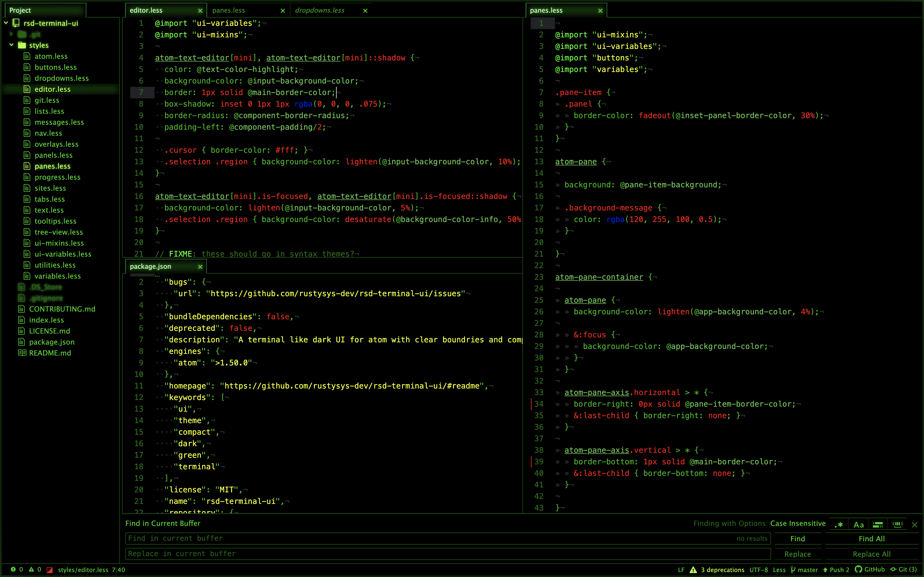Toggle the whole word search option

point(897,525)
